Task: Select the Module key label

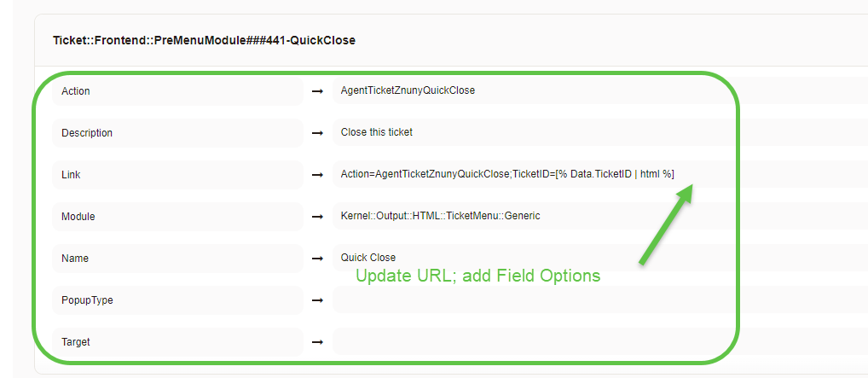Action: 78,216
